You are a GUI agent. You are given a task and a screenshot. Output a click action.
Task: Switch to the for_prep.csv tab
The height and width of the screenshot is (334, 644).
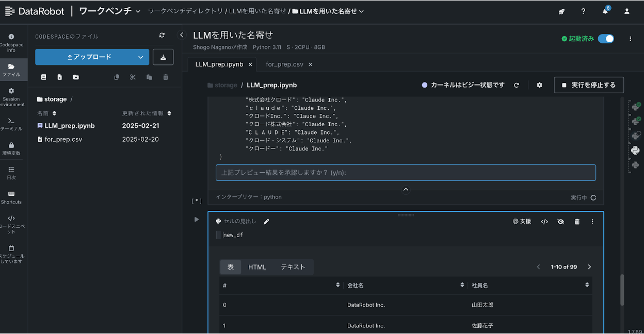pos(284,64)
